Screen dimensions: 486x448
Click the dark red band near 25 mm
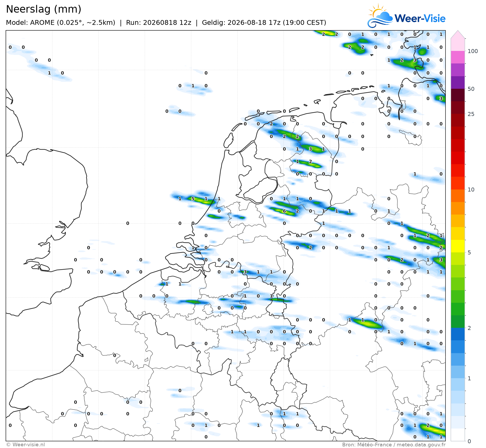(x=458, y=108)
